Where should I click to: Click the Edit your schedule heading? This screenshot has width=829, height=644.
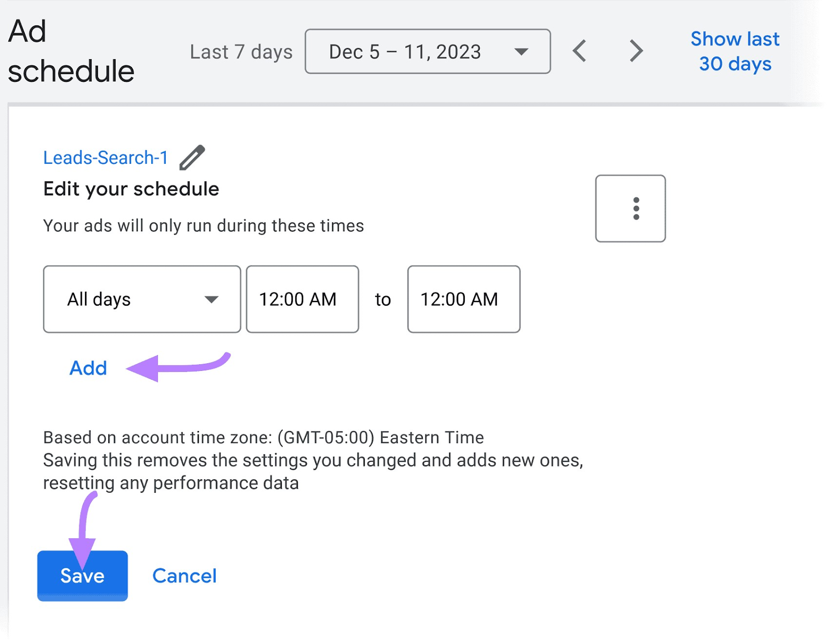[x=131, y=189]
